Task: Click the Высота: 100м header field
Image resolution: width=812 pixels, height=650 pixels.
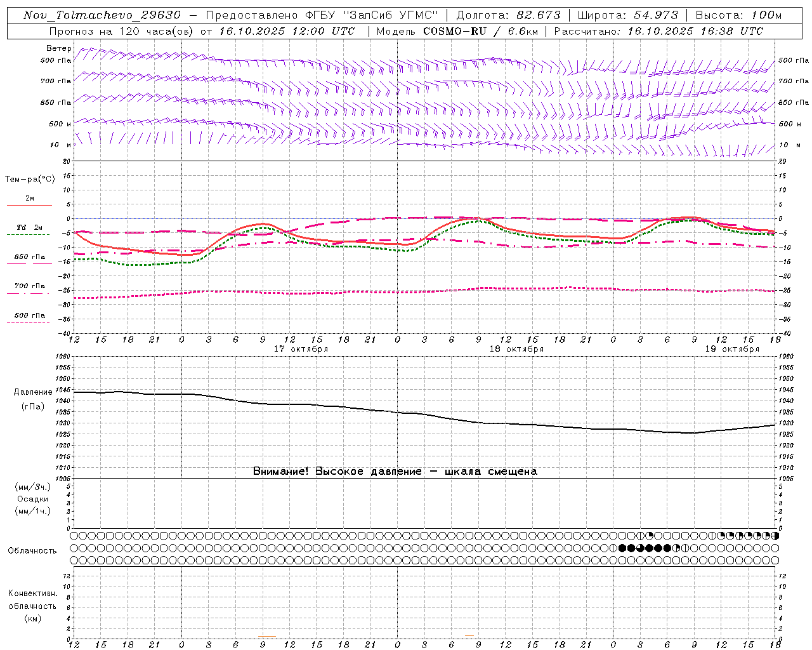Action: tap(738, 15)
